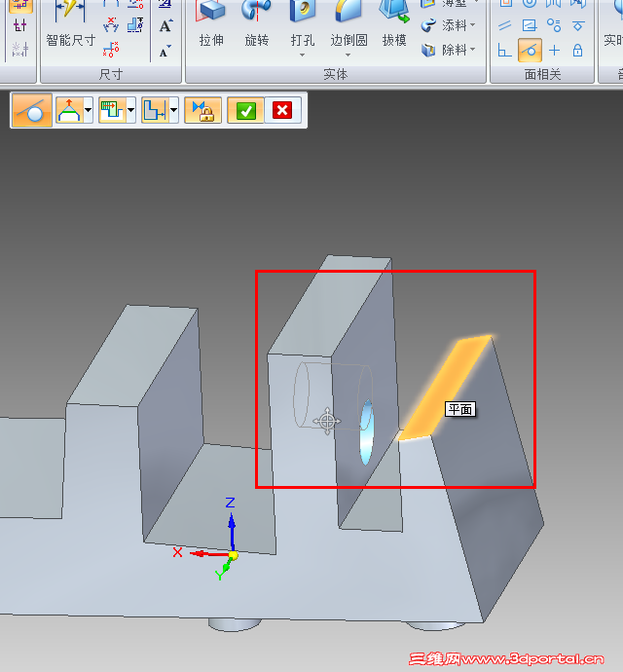Click the symmetric diameter dimension icon

click(x=135, y=25)
